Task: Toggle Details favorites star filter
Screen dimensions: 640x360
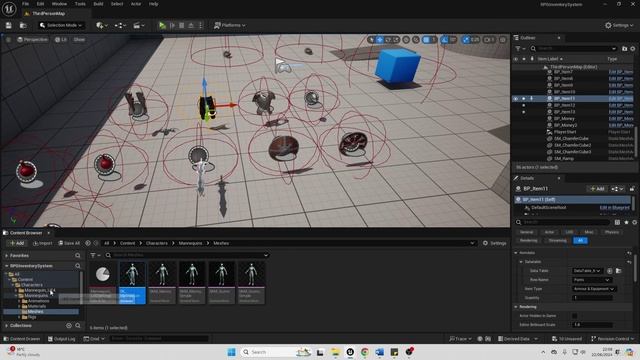Action: 627,222
